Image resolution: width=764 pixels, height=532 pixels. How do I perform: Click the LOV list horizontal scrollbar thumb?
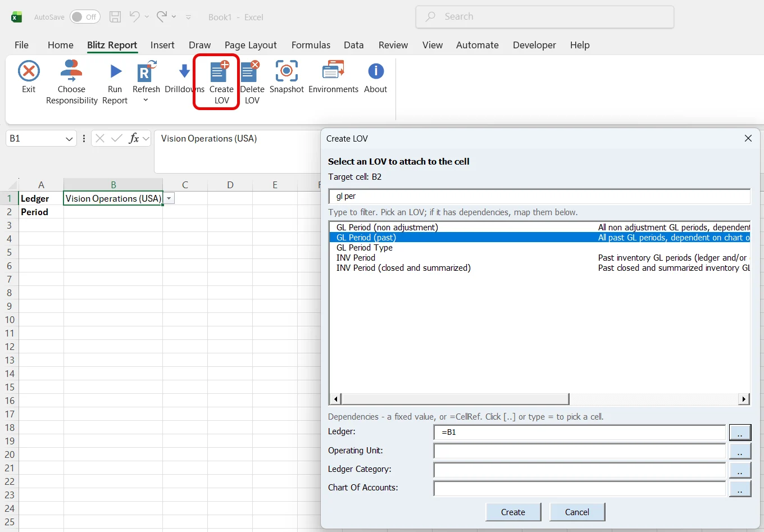455,399
